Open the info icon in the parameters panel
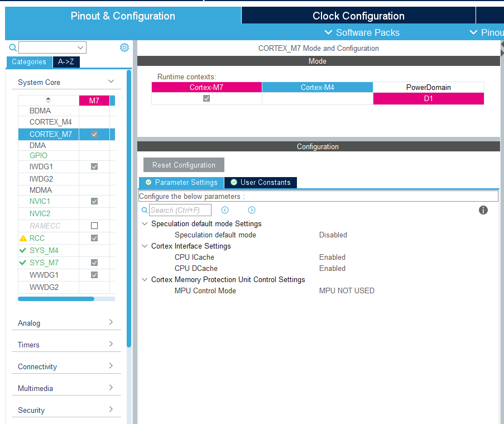This screenshot has width=504, height=424. pyautogui.click(x=483, y=210)
